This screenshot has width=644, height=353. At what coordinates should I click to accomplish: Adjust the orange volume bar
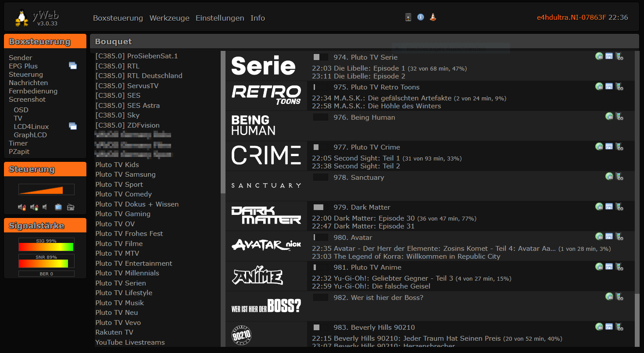click(x=46, y=189)
